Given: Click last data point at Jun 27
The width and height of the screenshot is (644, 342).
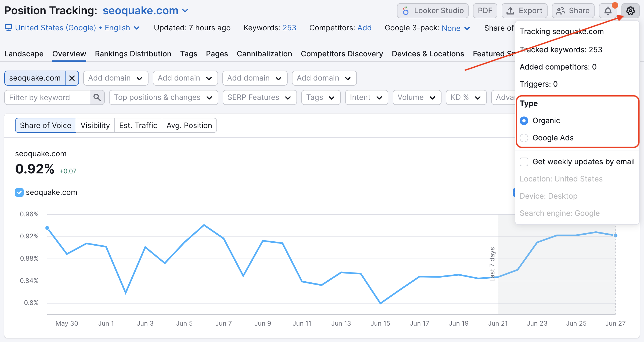Looking at the screenshot, I should (x=616, y=235).
